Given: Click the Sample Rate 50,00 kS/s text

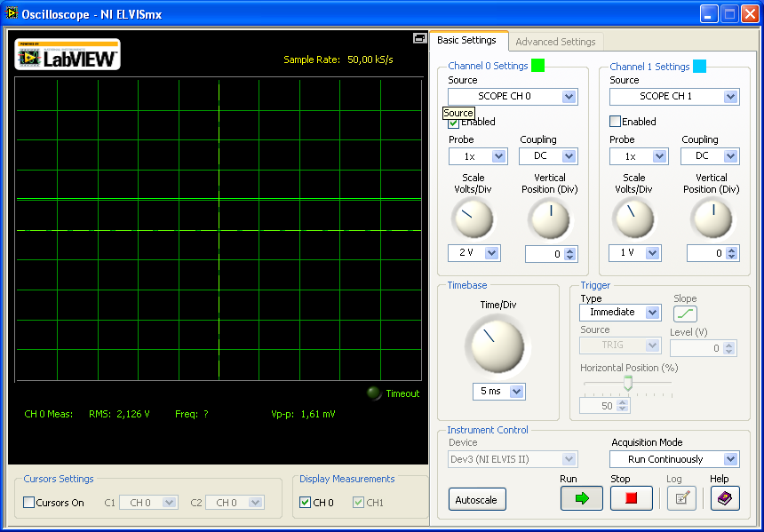Looking at the screenshot, I should (338, 60).
